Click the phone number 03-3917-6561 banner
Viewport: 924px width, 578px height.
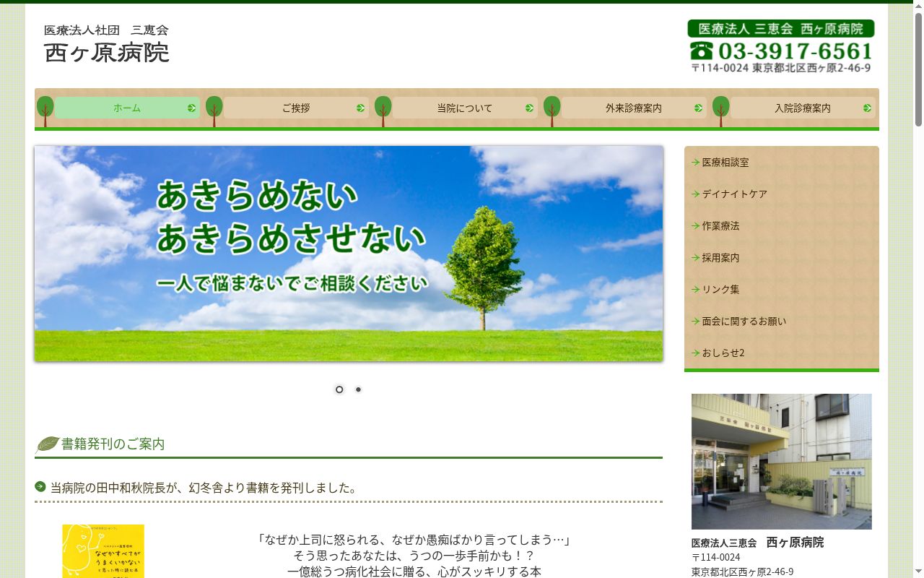pyautogui.click(x=781, y=46)
